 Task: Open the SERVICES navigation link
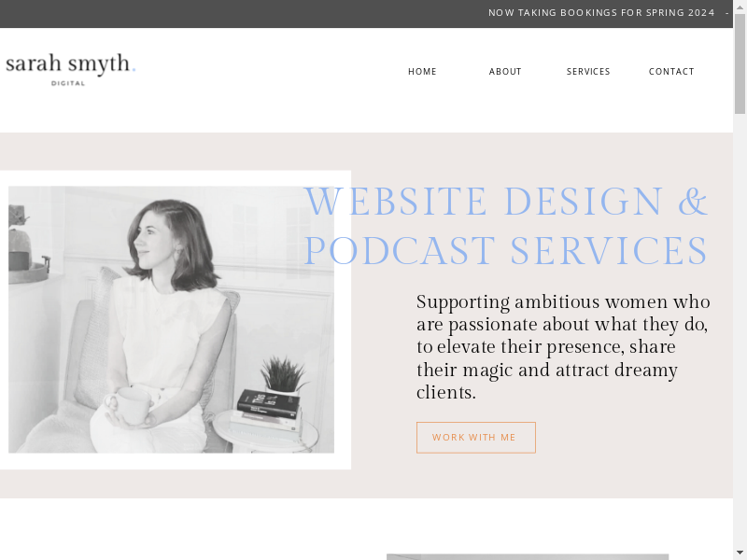pos(588,72)
